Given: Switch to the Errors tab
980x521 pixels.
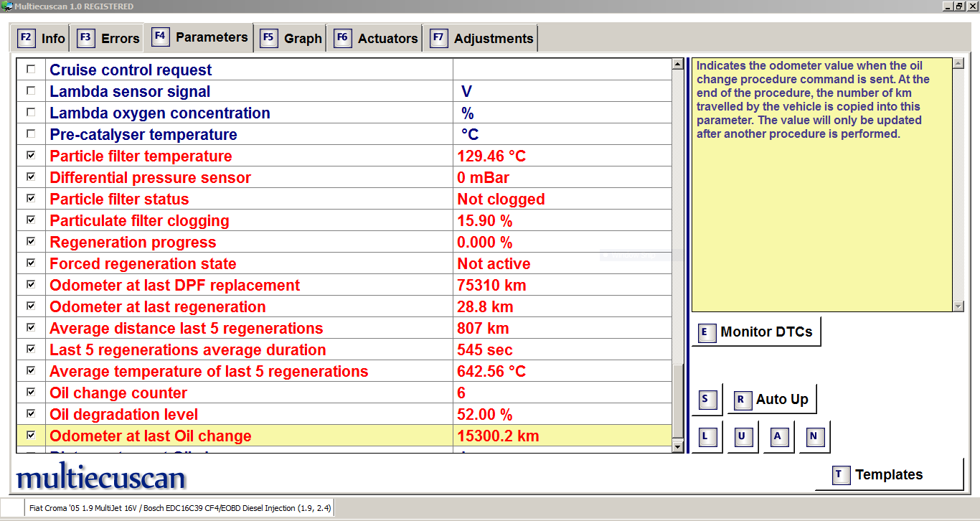Looking at the screenshot, I should pos(109,39).
